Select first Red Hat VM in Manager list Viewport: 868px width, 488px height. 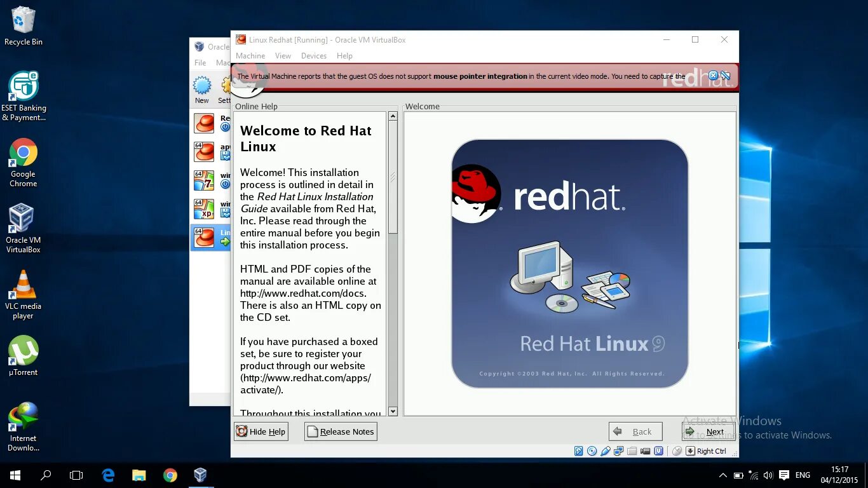(211, 123)
